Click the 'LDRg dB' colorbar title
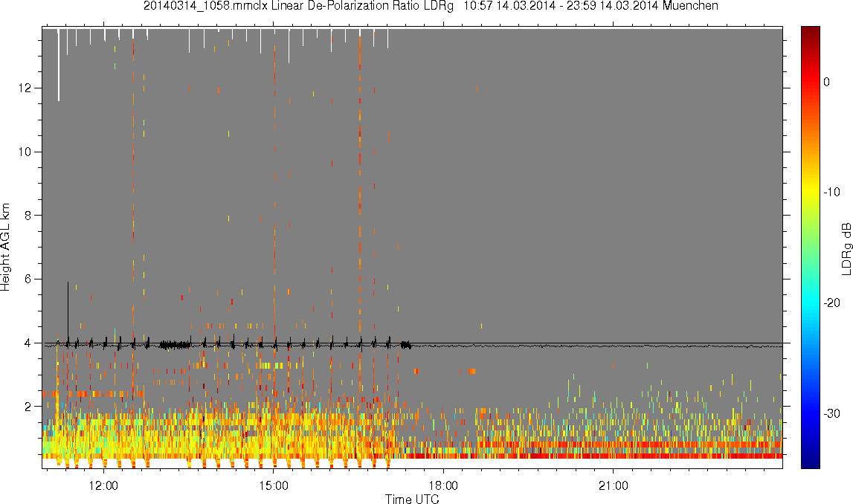The image size is (853, 504). tap(846, 248)
